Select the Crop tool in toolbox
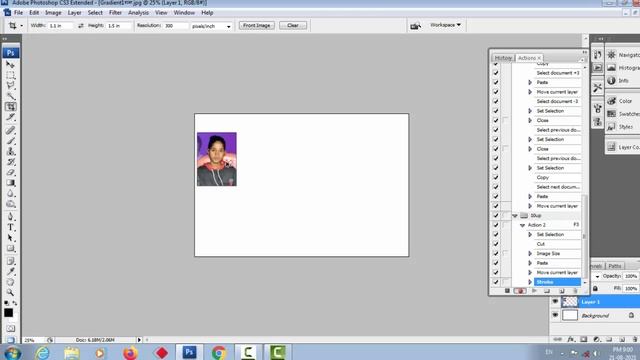The height and width of the screenshot is (360, 640). coord(10,107)
